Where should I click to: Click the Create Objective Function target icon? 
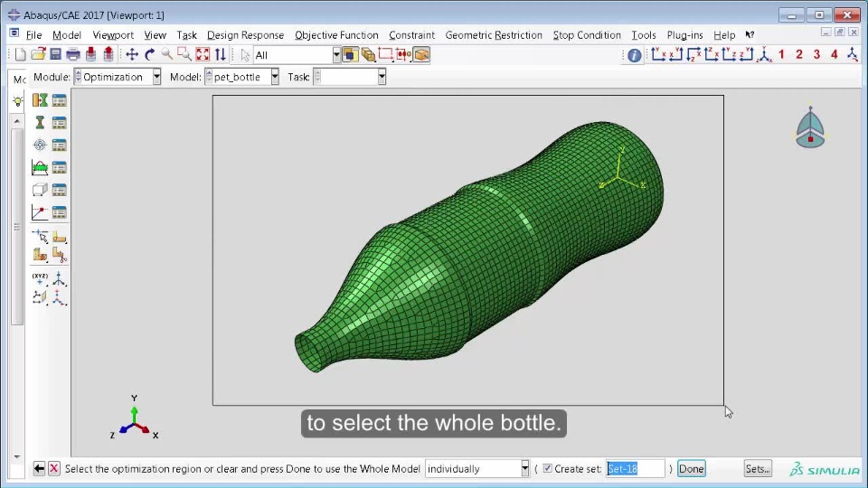39,145
